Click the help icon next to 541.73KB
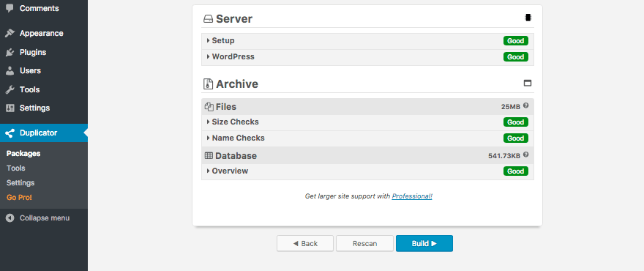This screenshot has height=271, width=644. coord(525,155)
